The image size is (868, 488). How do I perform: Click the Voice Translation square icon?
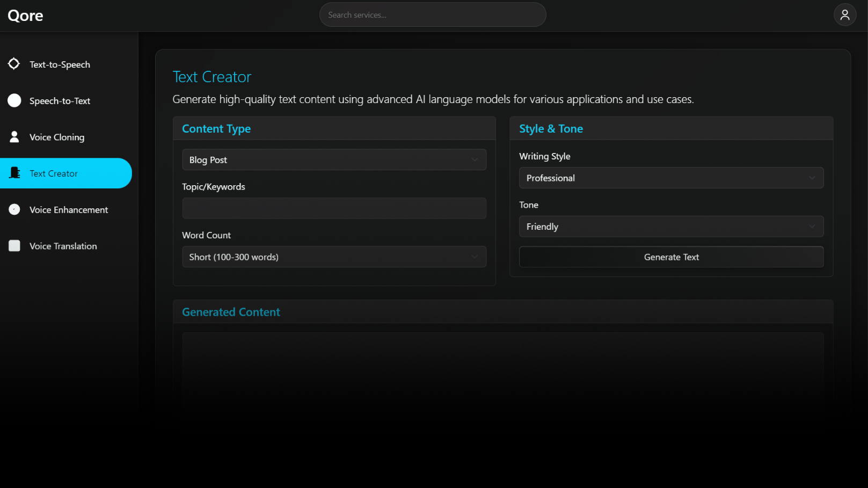14,246
